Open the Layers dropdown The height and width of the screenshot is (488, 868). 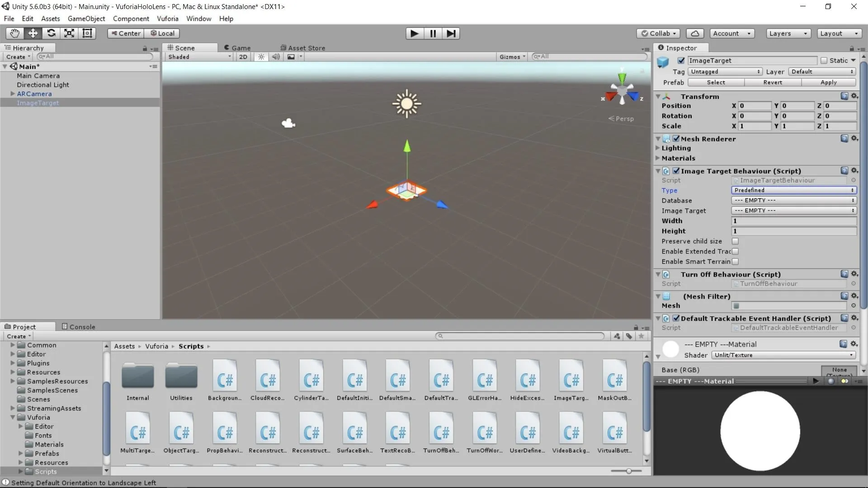788,33
